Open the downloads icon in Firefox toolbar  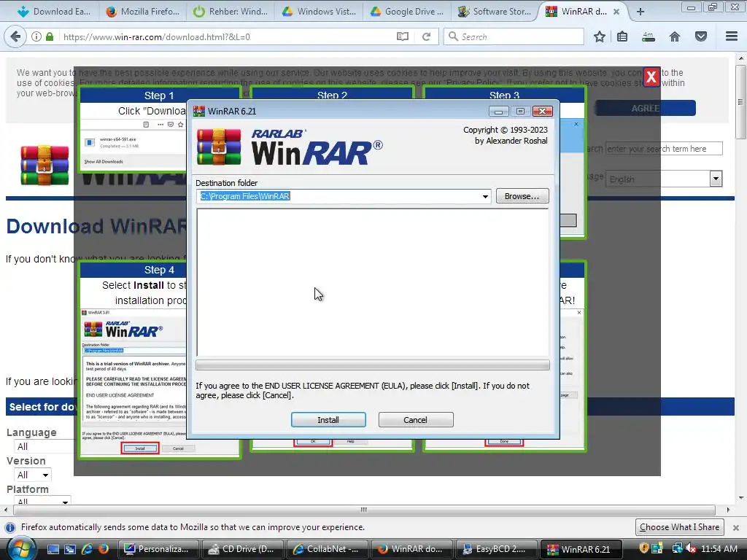[649, 36]
